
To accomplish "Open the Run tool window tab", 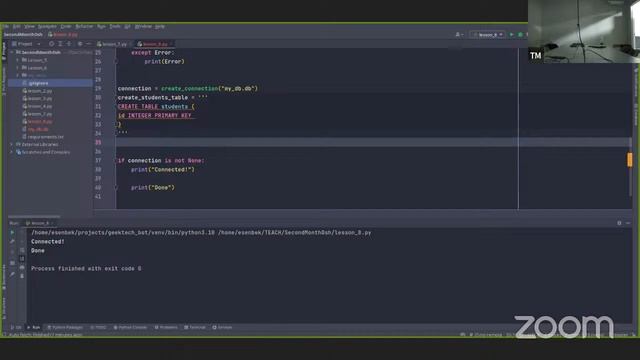I will point(34,327).
